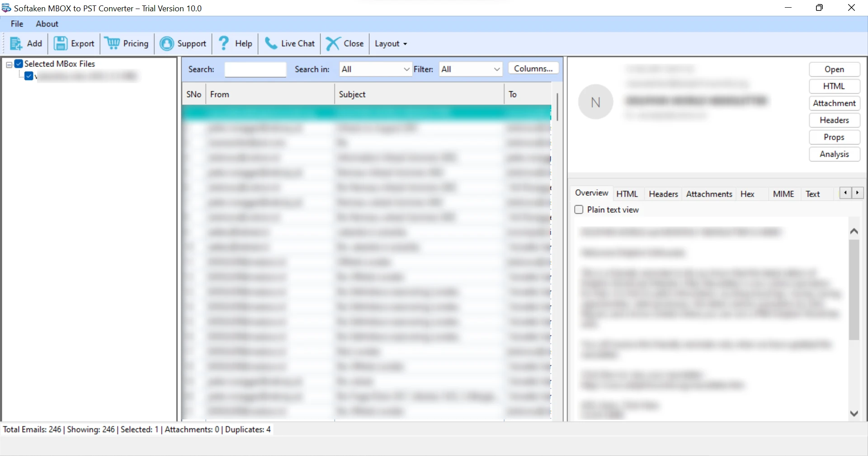Click the 'Duplicates: 4' status text
This screenshot has height=456, width=868.
pyautogui.click(x=248, y=429)
